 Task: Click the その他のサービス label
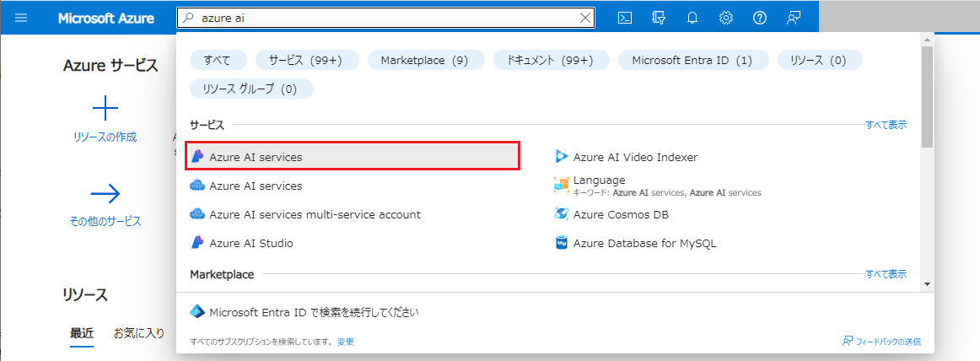105,221
